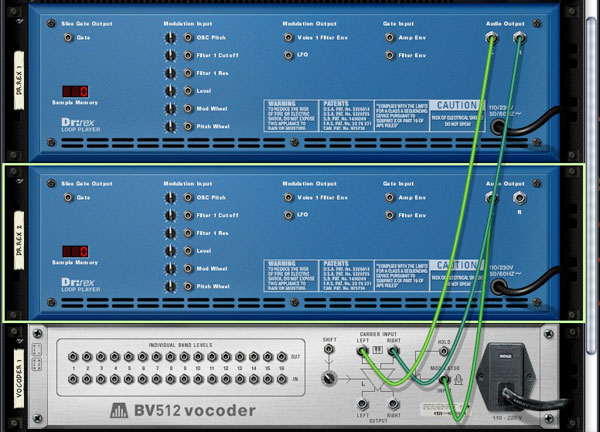Click the band 1 IN jack on vocoder
The image size is (600, 432).
click(x=73, y=379)
